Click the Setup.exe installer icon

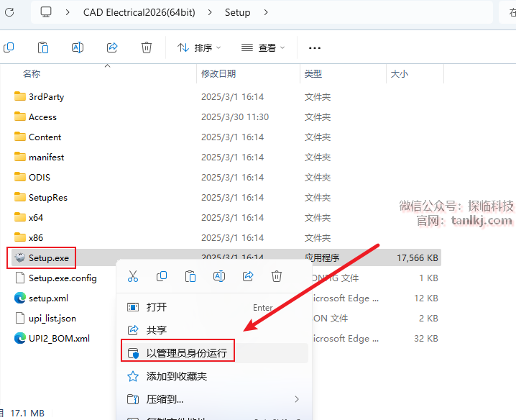click(19, 257)
